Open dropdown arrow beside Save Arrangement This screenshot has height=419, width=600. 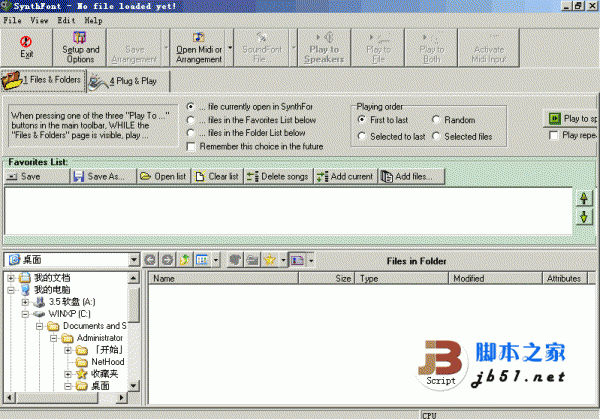tap(166, 48)
